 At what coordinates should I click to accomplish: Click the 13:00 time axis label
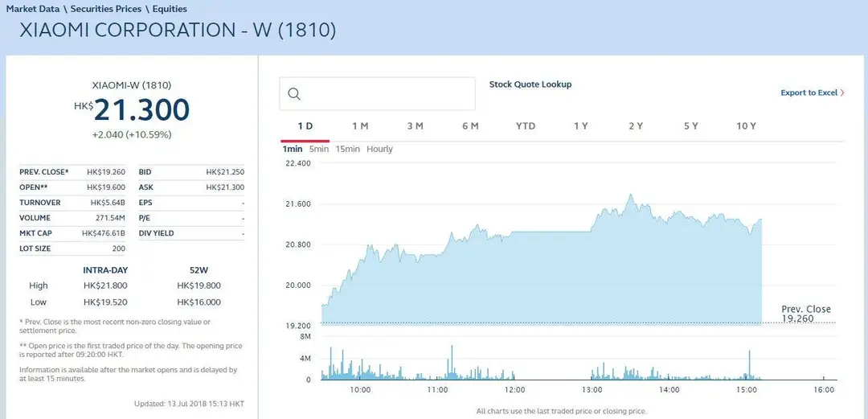(x=592, y=389)
